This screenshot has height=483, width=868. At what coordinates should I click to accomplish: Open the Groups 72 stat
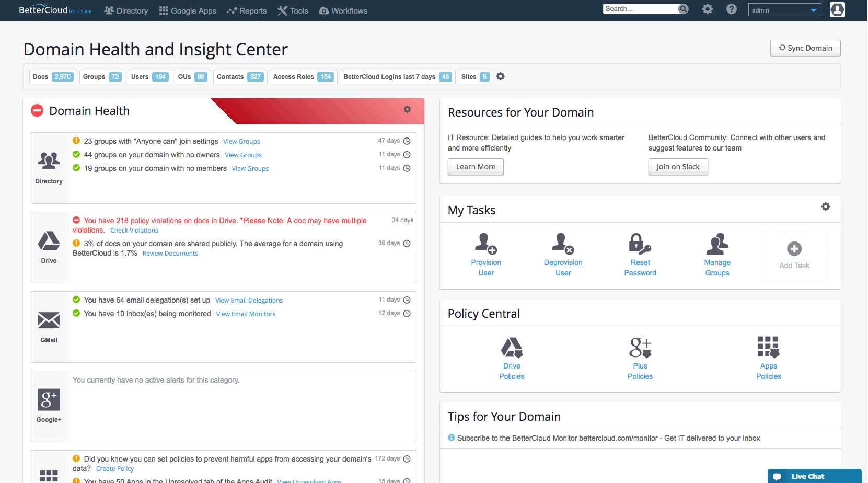[102, 77]
